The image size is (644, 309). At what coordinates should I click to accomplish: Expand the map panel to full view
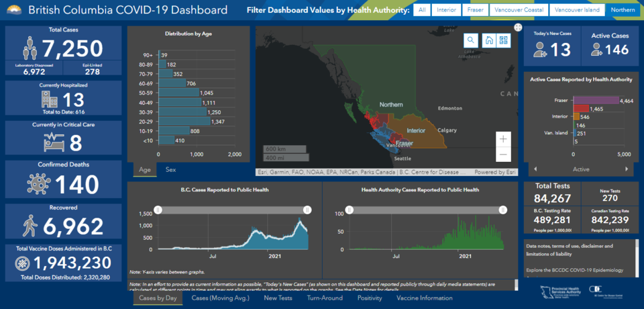(518, 27)
